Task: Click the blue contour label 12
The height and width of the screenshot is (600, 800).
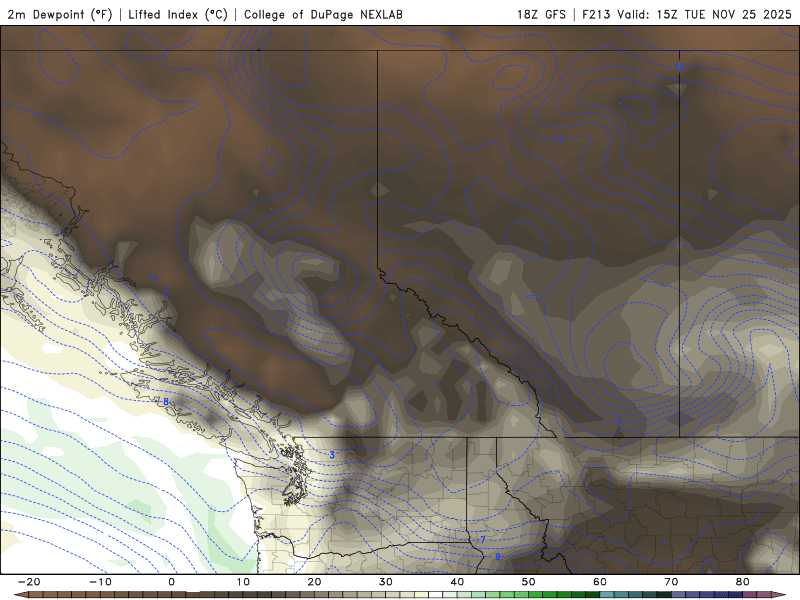Action: coord(680,67)
